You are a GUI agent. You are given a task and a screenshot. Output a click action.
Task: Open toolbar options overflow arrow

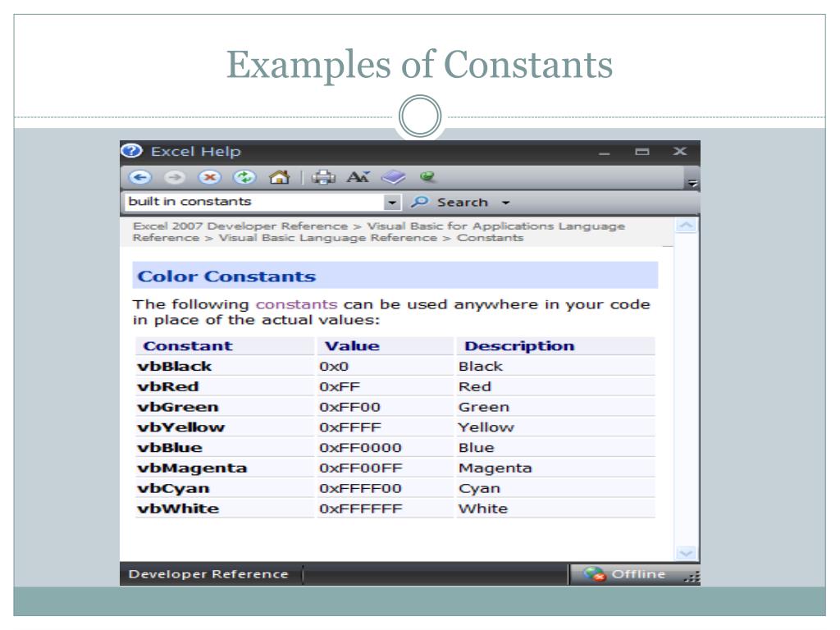coord(692,183)
